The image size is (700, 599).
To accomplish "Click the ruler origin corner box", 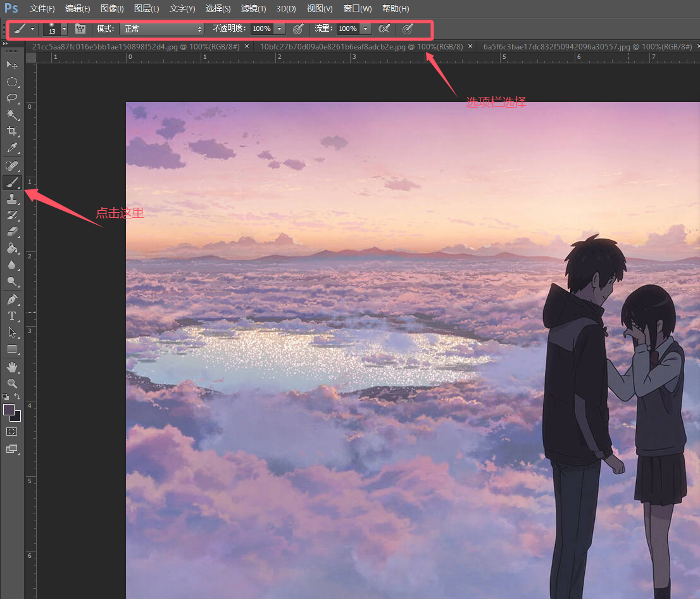I will coord(31,57).
